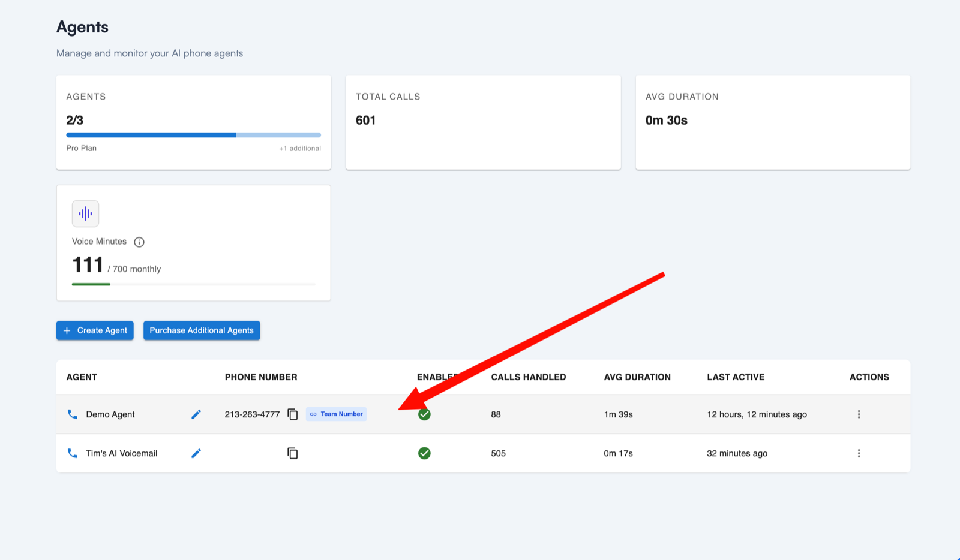Click Tim's AI Voicemail phone icon
The width and height of the screenshot is (960, 560).
coord(73,453)
